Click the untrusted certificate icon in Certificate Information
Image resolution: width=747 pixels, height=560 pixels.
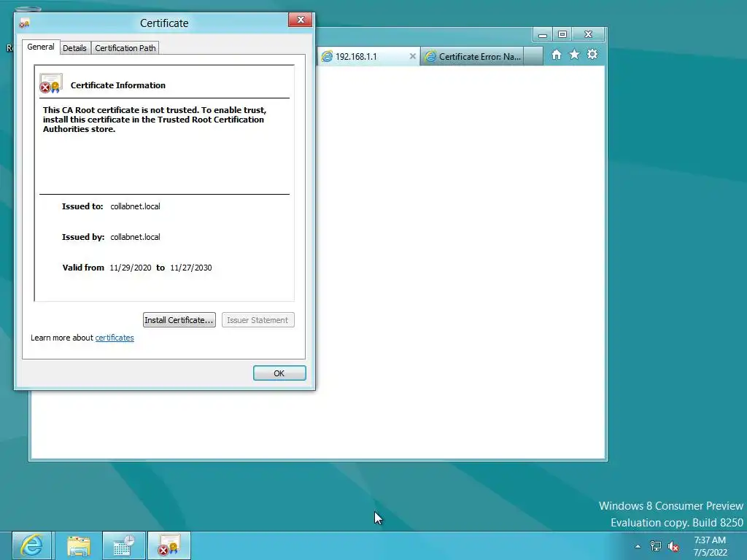pos(51,83)
